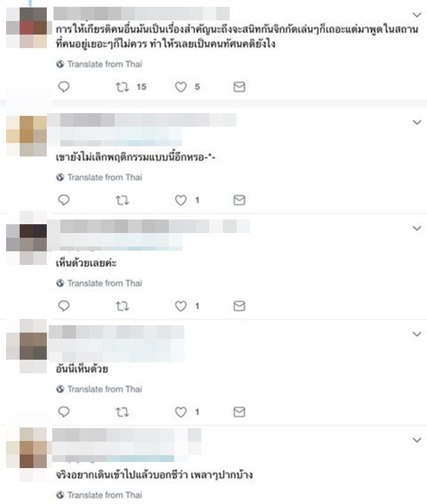Like the tweet that has 5 likes
The height and width of the screenshot is (504, 427).
tap(181, 87)
